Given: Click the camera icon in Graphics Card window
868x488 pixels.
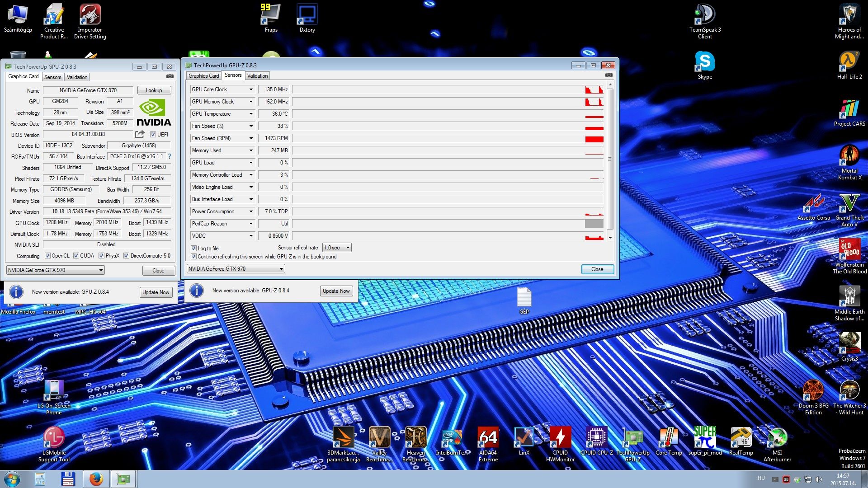Looking at the screenshot, I should point(170,76).
